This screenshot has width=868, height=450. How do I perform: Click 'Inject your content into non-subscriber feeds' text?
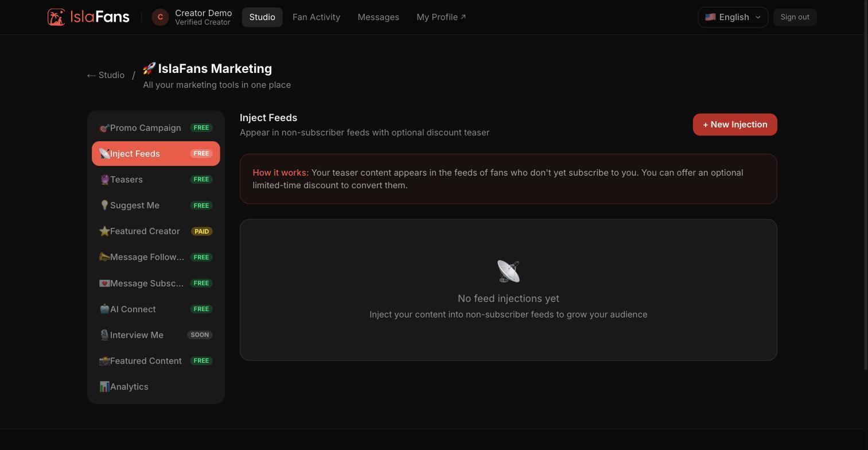click(x=508, y=315)
